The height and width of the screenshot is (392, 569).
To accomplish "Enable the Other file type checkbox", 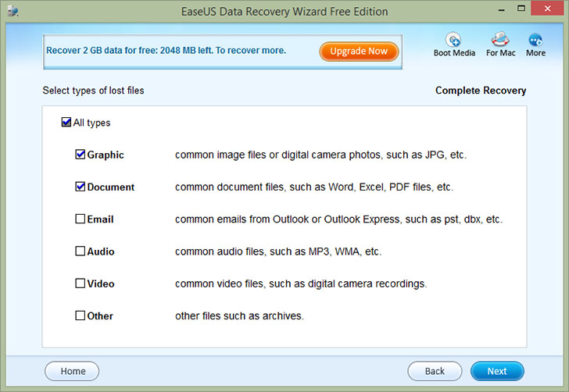I will pos(80,315).
